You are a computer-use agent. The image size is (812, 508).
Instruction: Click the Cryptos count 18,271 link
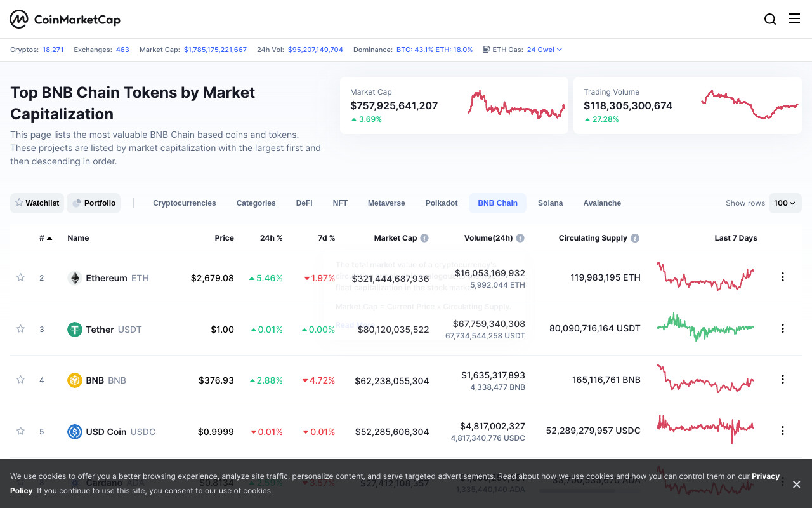[x=53, y=50]
